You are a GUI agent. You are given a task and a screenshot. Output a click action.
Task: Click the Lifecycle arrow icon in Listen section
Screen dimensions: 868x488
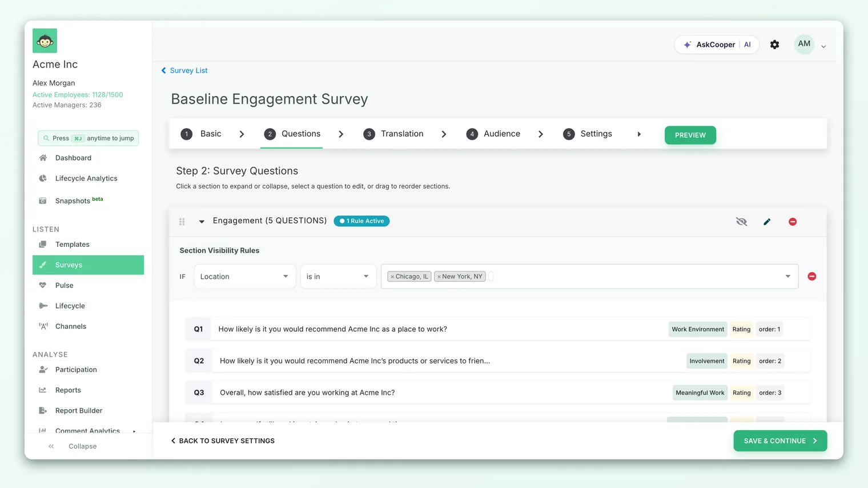point(43,306)
